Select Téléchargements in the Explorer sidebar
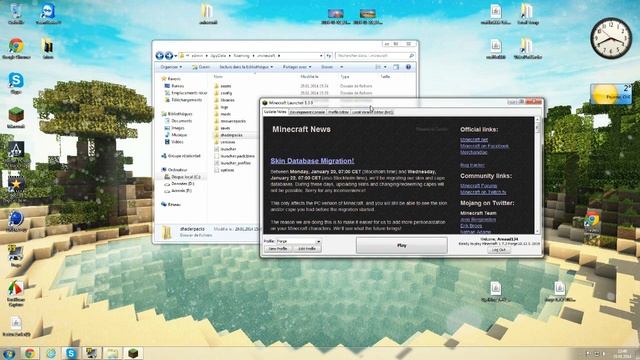640x360 pixels. (x=183, y=100)
